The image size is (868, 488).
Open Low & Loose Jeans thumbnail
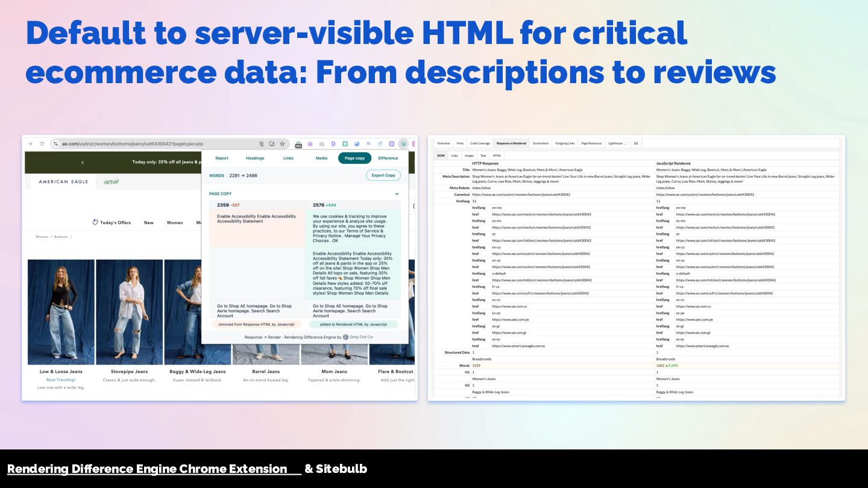tap(61, 311)
